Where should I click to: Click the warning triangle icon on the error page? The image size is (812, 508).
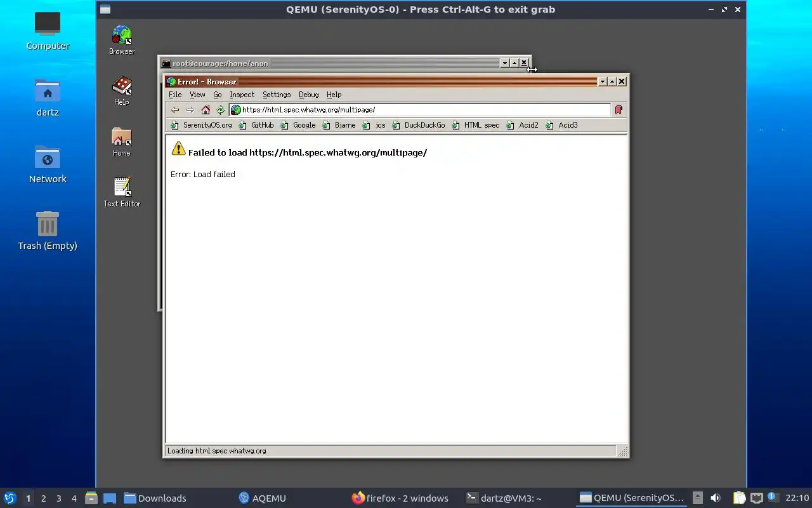178,149
